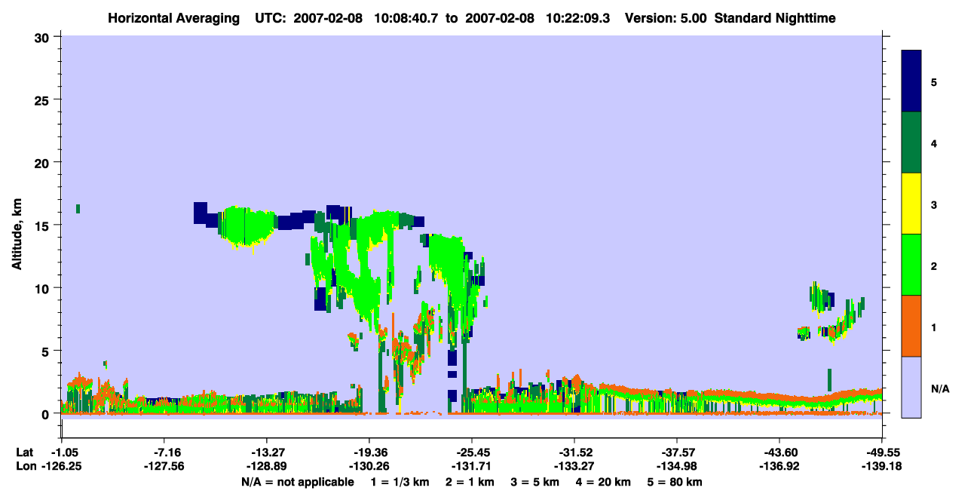Click latitude value -43.60
The width and height of the screenshot is (980, 503).
(779, 452)
